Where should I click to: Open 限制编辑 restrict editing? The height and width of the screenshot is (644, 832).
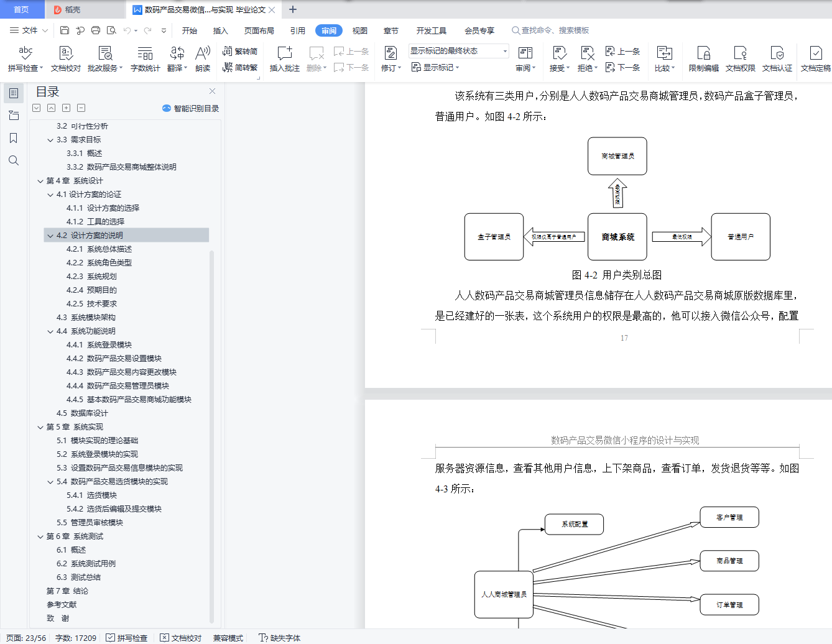[704, 59]
